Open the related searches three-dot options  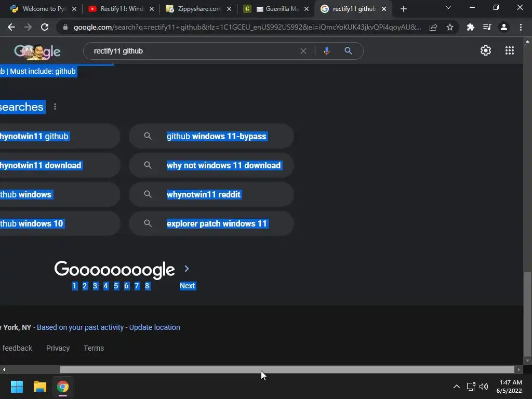click(x=55, y=107)
